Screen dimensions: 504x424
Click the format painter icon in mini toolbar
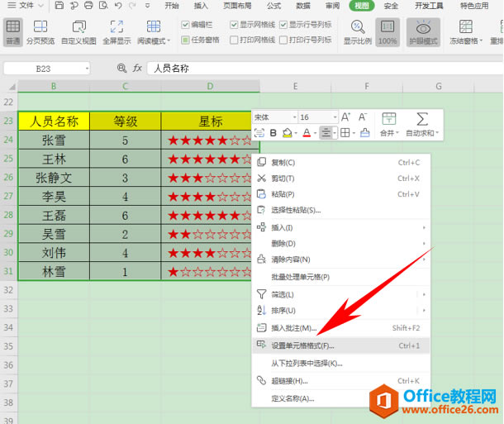(x=365, y=133)
